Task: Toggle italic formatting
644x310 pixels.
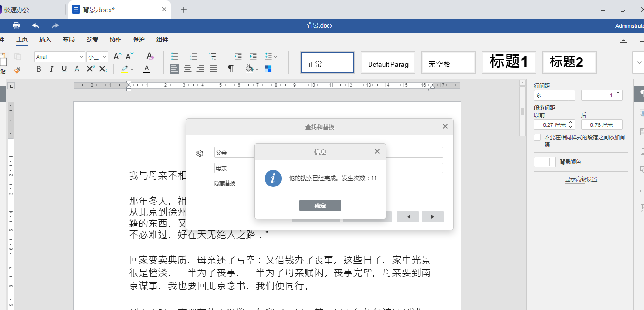Action: 52,69
